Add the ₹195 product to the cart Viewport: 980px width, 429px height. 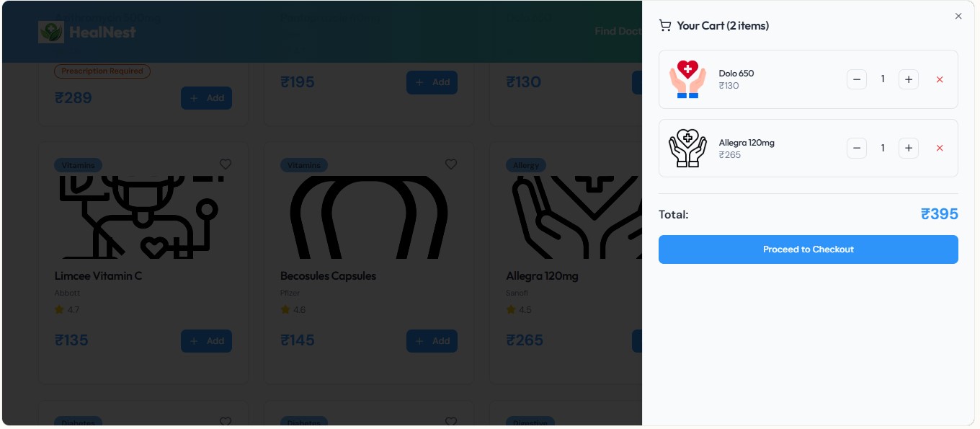pyautogui.click(x=432, y=82)
